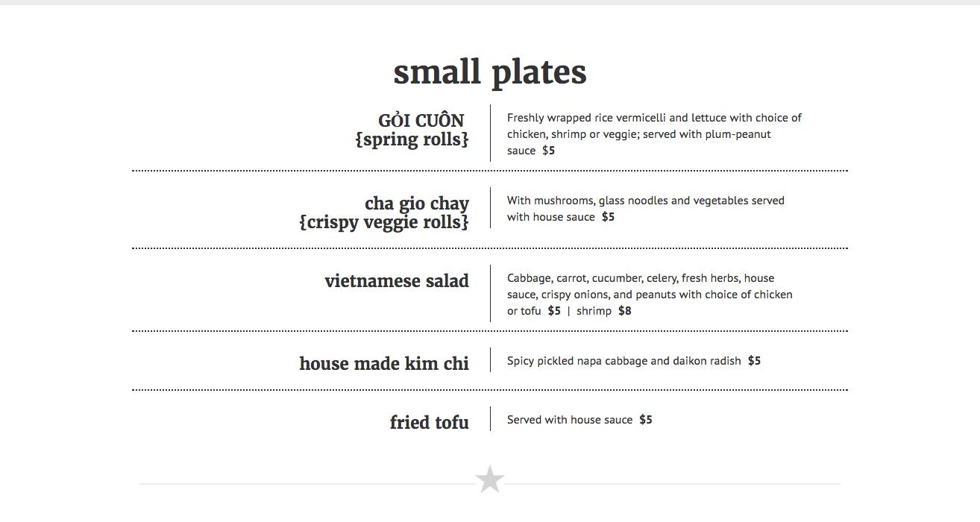Click the $5 price for crispy veggie rolls
The width and height of the screenshot is (980, 522).
point(608,217)
